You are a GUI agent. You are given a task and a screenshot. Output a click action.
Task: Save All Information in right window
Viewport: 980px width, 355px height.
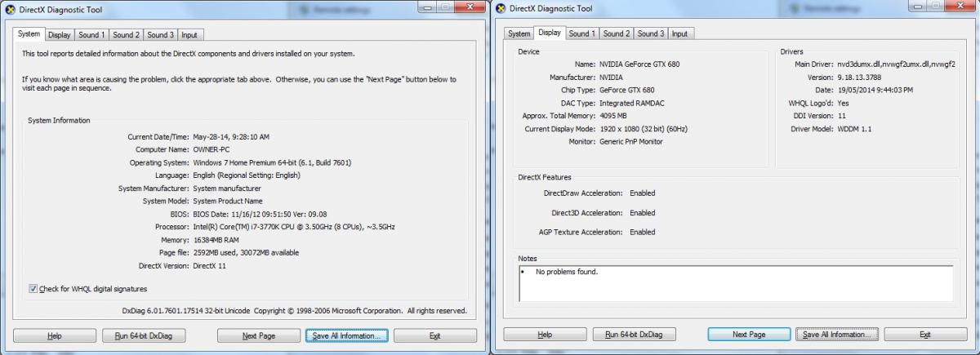(837, 335)
